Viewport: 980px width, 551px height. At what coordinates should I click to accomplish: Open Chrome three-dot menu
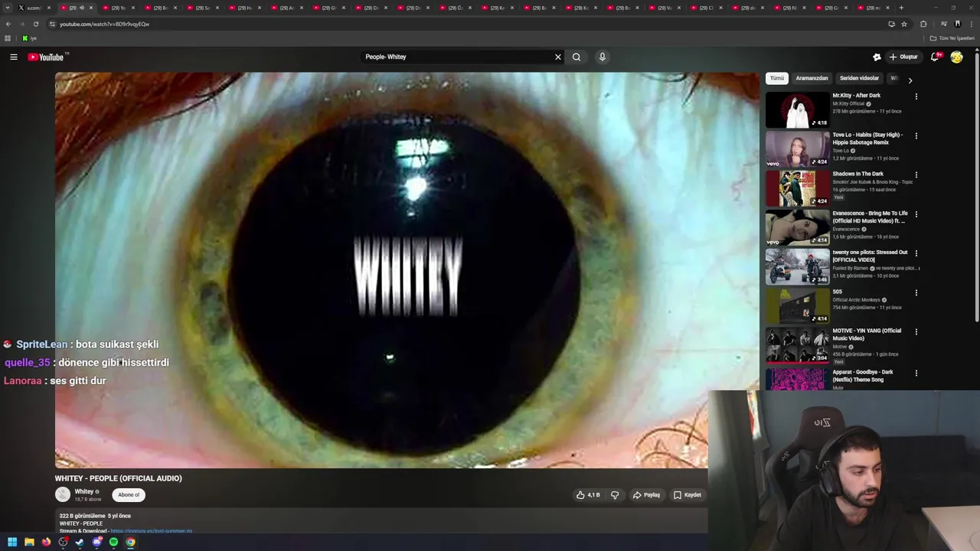coord(971,24)
